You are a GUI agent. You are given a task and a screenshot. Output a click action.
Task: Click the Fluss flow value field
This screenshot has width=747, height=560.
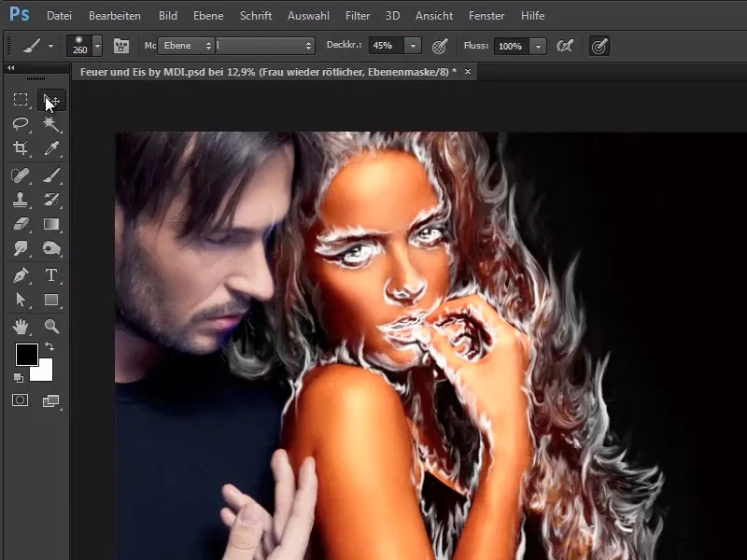click(x=511, y=46)
